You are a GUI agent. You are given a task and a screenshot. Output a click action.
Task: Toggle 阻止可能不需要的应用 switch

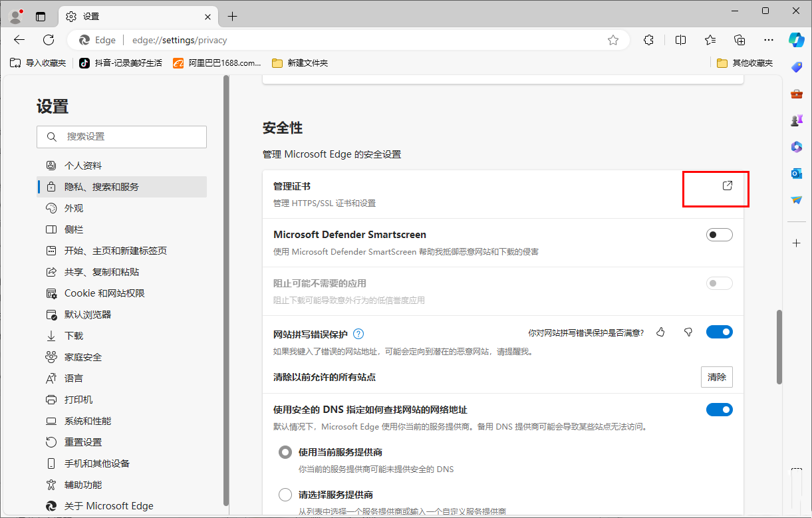[x=719, y=283]
